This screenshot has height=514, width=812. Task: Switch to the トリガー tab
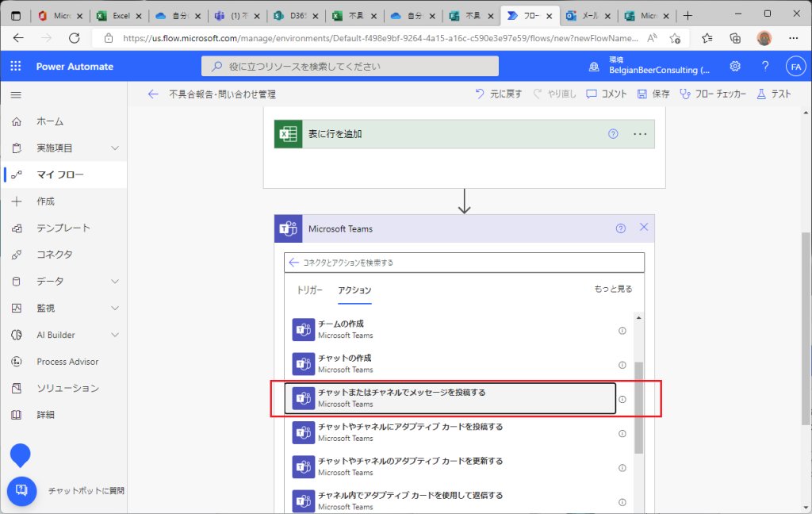[x=310, y=290]
